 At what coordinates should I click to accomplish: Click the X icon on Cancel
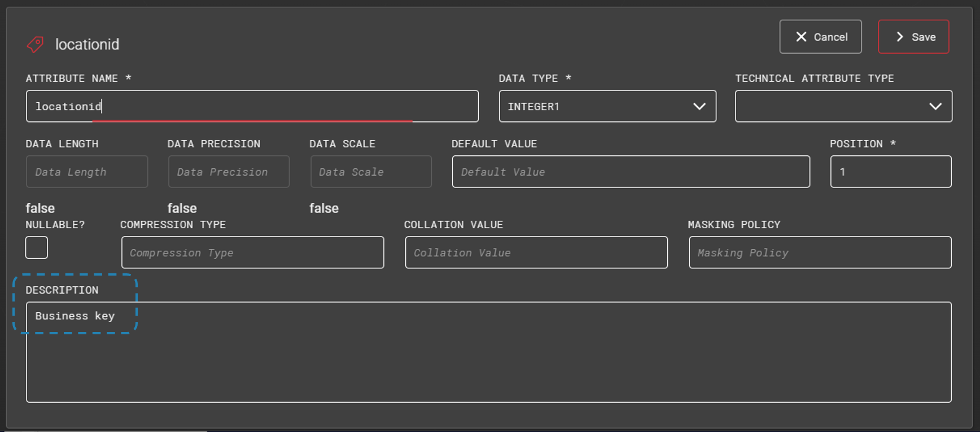[x=801, y=37]
